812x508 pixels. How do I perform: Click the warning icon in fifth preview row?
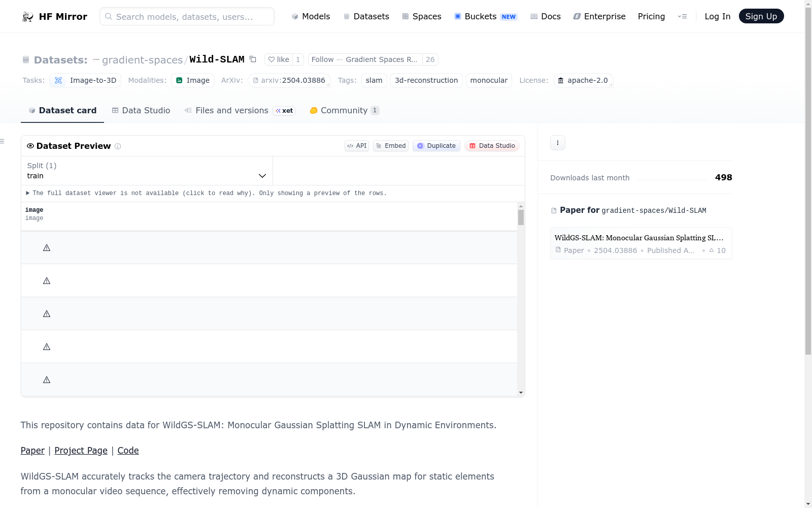[47, 380]
